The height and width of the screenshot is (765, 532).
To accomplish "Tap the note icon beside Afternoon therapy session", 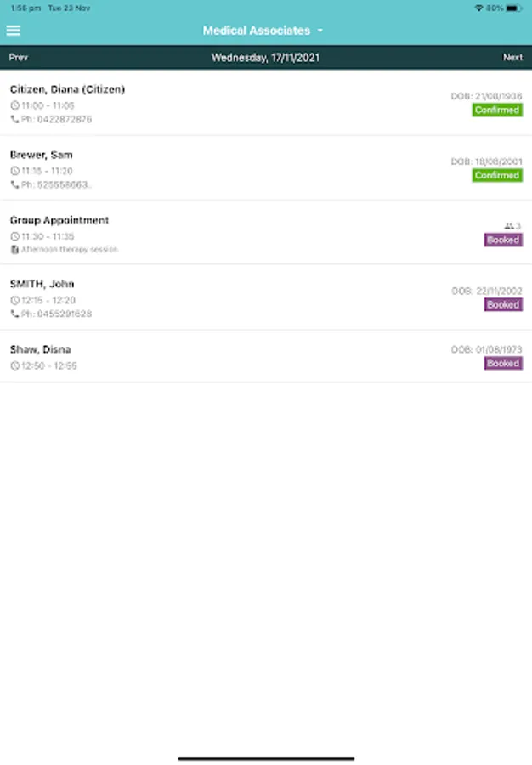I will point(14,250).
